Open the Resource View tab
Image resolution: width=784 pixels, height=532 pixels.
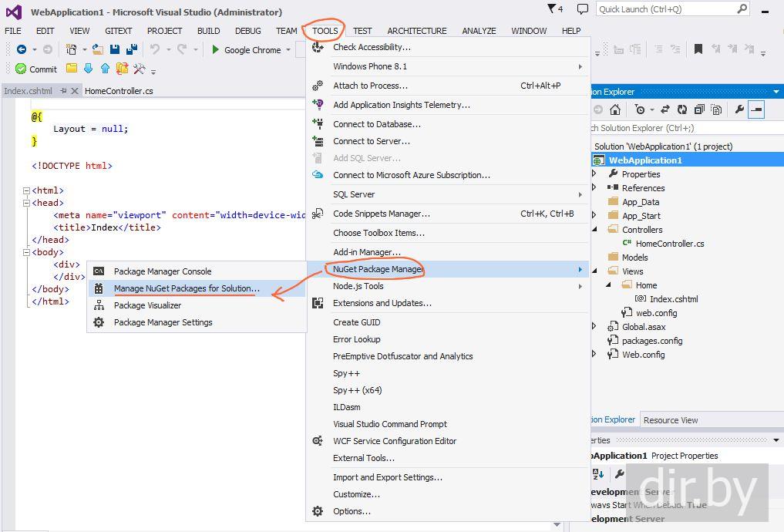[x=670, y=420]
